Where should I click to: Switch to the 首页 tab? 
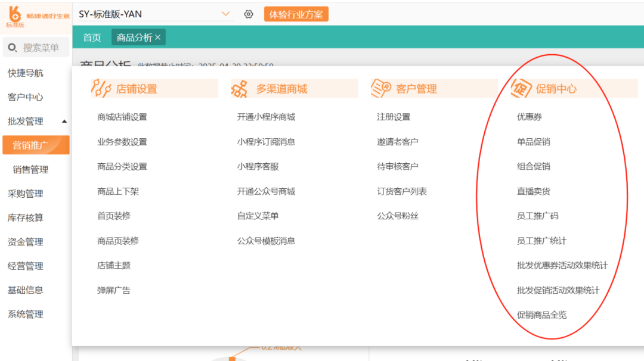click(x=91, y=36)
